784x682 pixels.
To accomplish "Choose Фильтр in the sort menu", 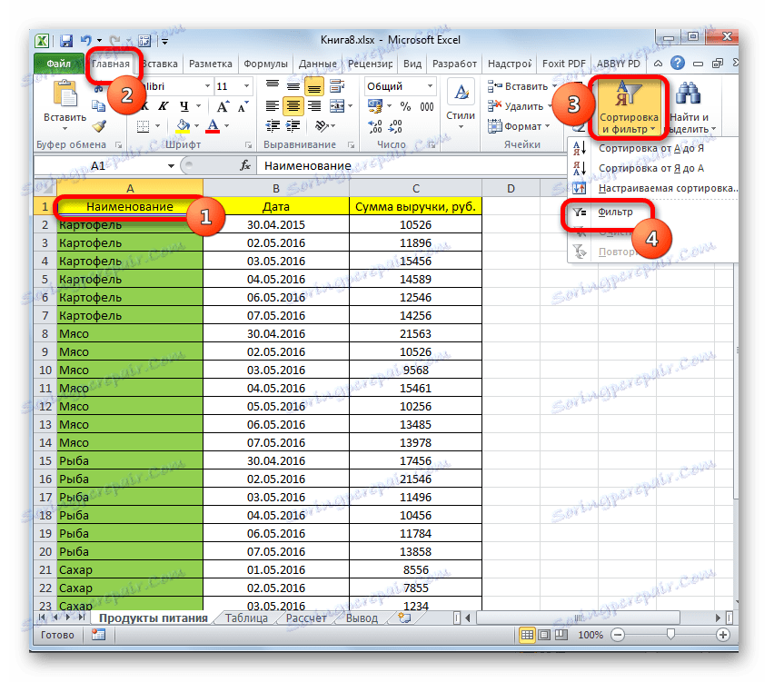I will (615, 212).
